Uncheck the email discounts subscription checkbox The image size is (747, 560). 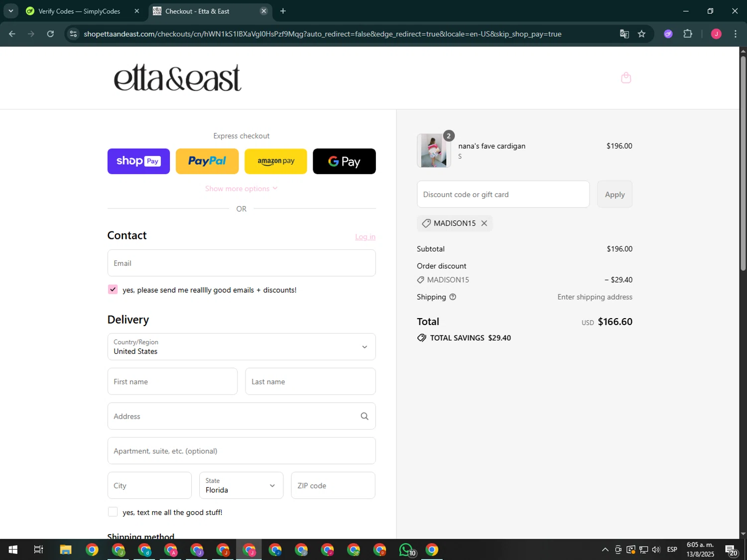[113, 290]
